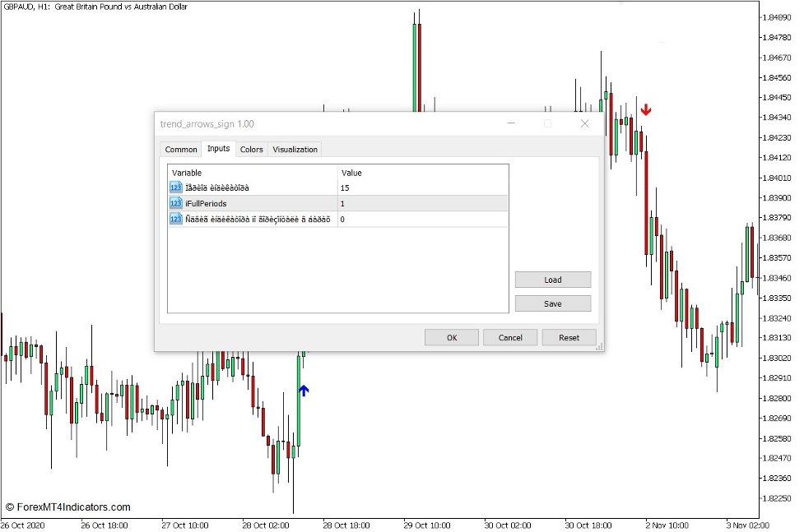Go to the Visualization tab
The width and height of the screenshot is (804, 532).
pyautogui.click(x=295, y=150)
